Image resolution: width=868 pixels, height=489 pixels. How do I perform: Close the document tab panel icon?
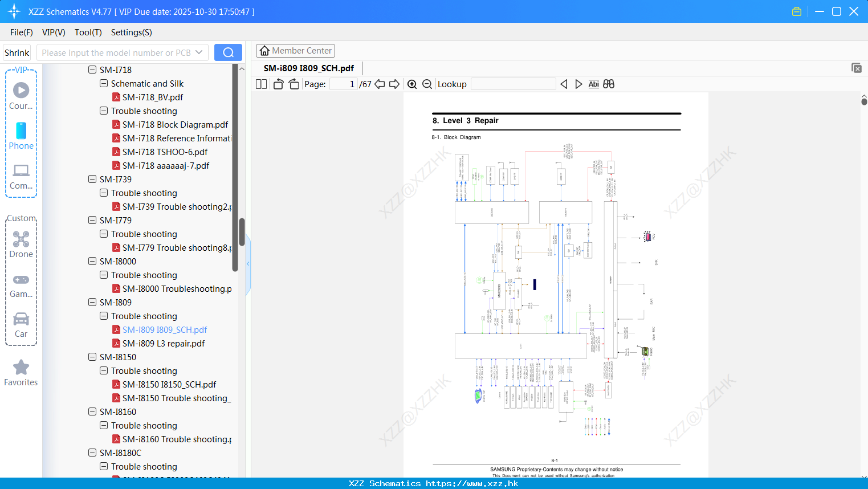pos(857,68)
